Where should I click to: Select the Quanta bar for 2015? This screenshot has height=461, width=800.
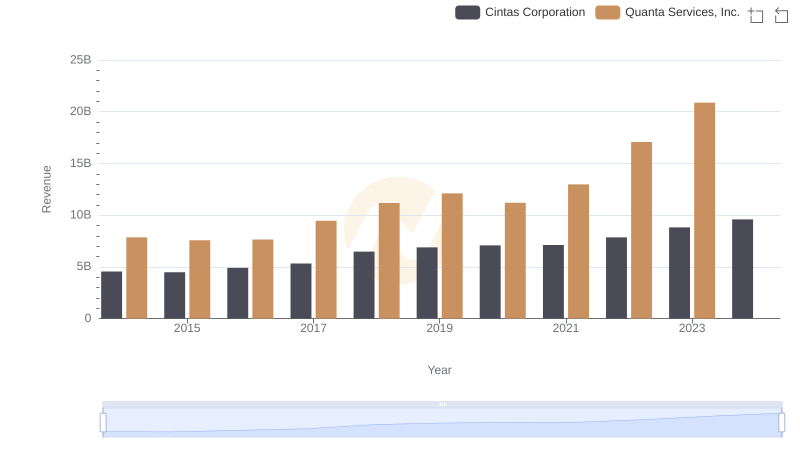pos(199,279)
